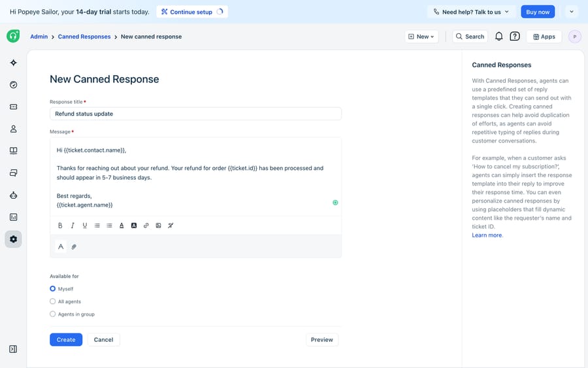Click the 'Buy now' button
Image resolution: width=588 pixels, height=368 pixels.
(538, 12)
